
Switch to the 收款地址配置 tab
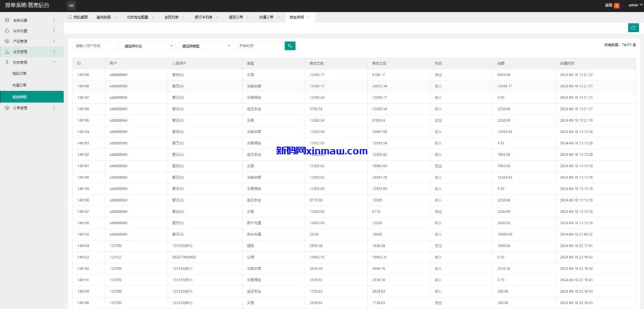[136, 17]
